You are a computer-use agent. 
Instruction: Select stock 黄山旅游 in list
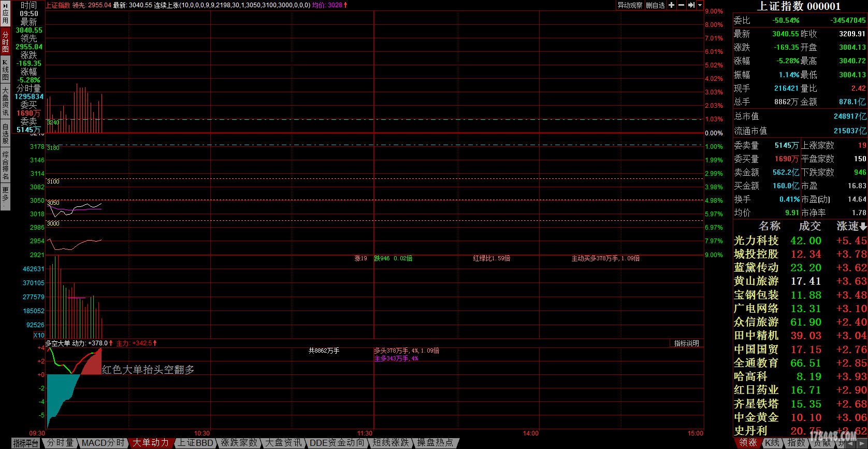point(800,281)
